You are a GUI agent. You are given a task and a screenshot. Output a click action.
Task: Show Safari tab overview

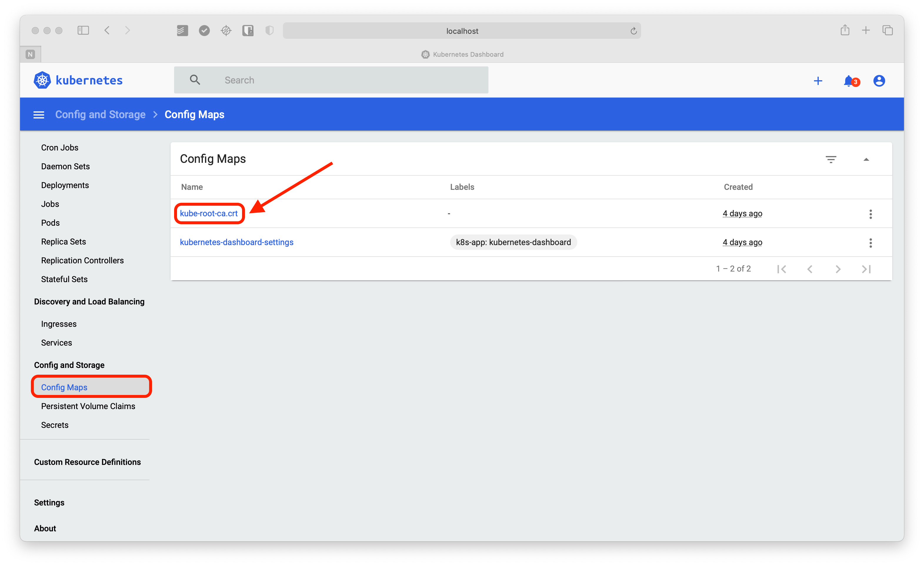point(887,30)
